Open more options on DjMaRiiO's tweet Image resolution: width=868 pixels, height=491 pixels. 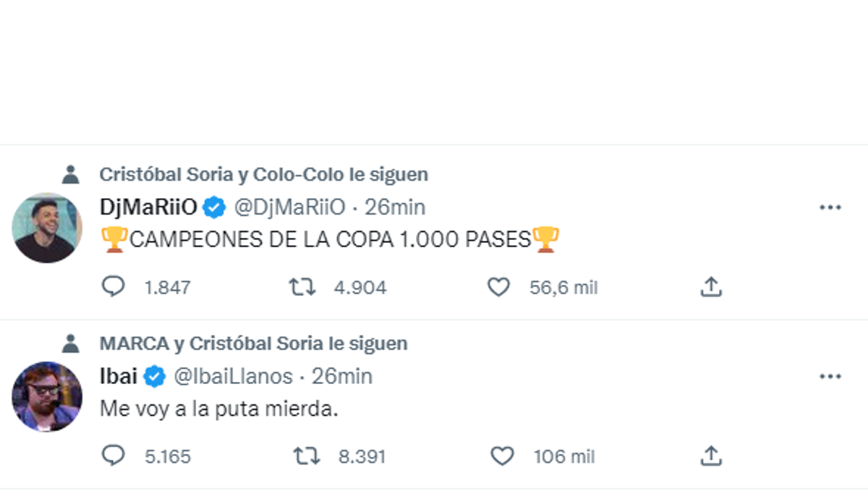[830, 208]
